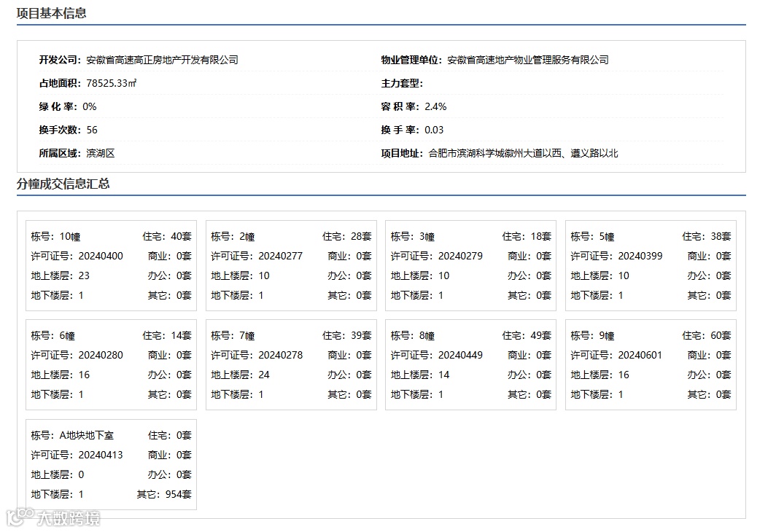Click 地上楼层 0 in A地块地下室 card
This screenshot has width=768, height=532.
pos(58,474)
